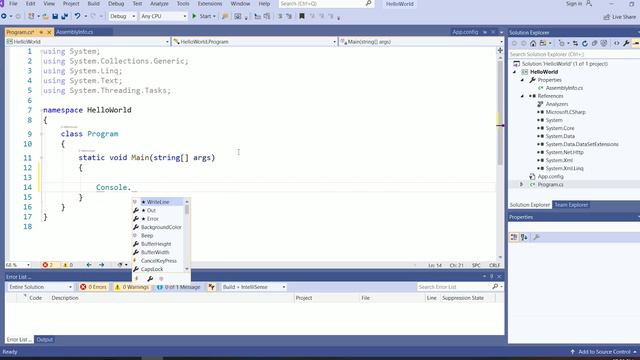Click the bookmark icon in toolbar

[x=302, y=16]
